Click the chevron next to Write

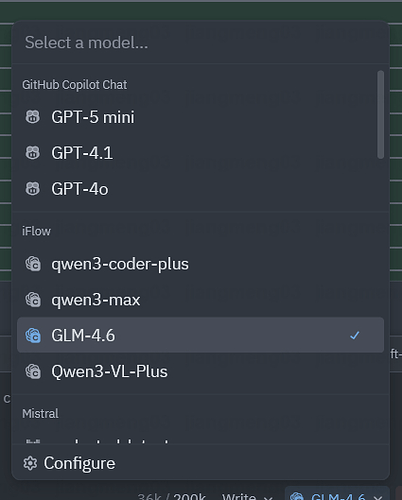[268, 498]
